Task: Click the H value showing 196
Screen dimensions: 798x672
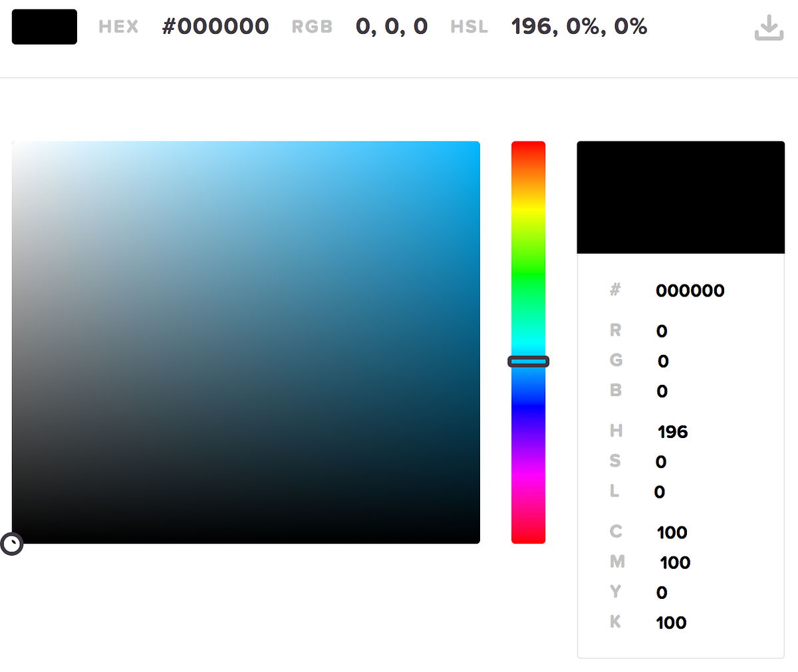Action: pyautogui.click(x=672, y=431)
